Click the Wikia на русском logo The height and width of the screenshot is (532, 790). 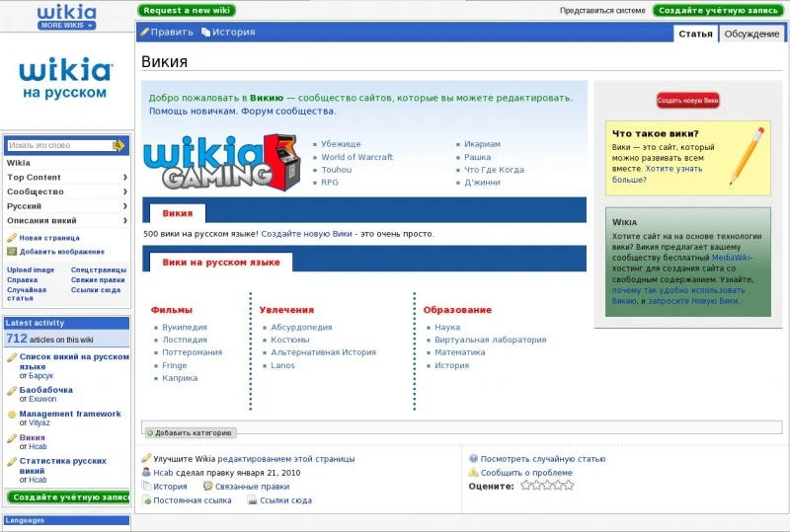tap(65, 78)
